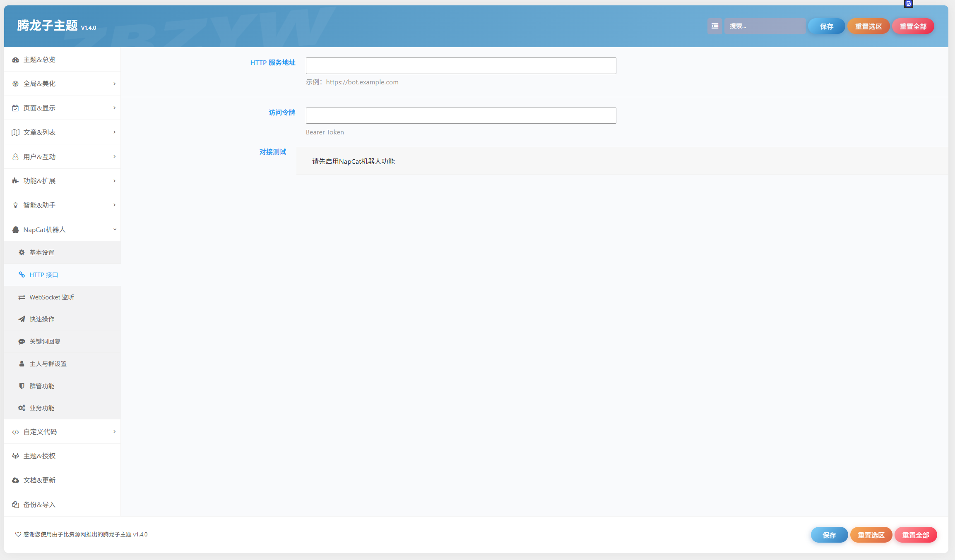Viewport: 955px width, 560px height.
Task: Focus the 访问令牌 input field
Action: [x=461, y=115]
